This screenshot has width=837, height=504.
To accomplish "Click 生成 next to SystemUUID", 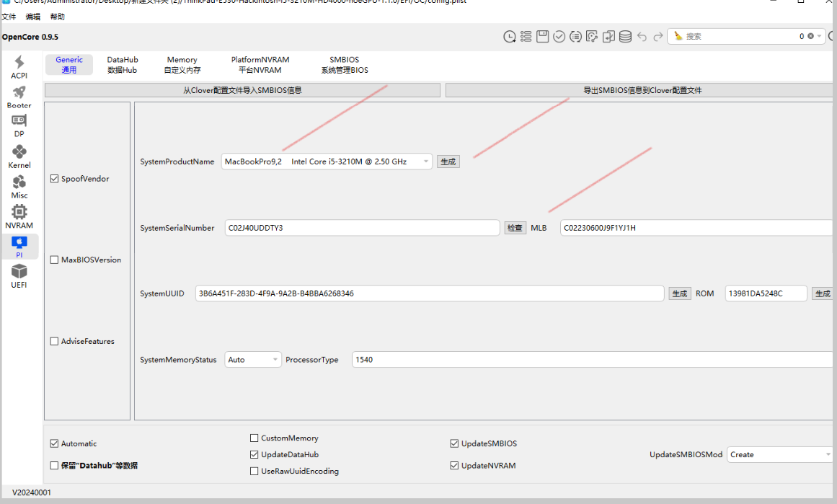I will click(680, 293).
